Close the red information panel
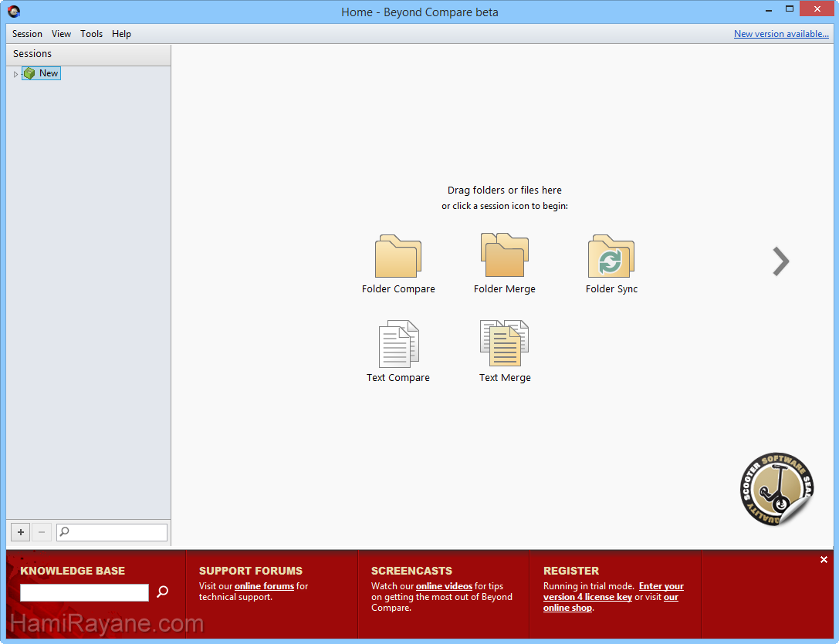Viewport: 839px width, 644px height. coord(824,559)
